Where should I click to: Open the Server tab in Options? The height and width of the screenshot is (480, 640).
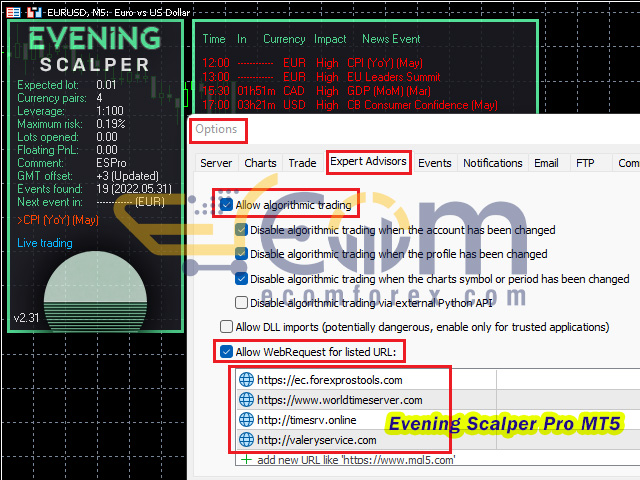[216, 163]
